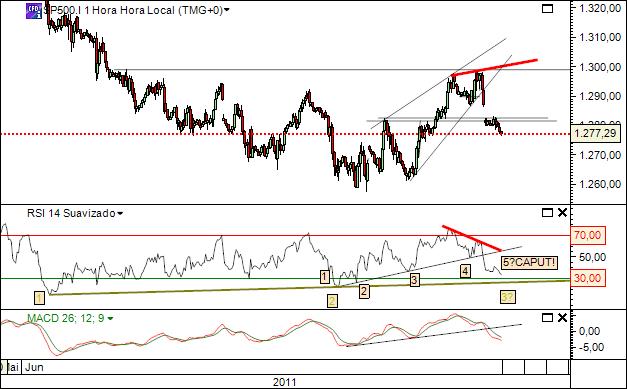Close the RSI indicator panel
The image size is (627, 389).
click(562, 213)
